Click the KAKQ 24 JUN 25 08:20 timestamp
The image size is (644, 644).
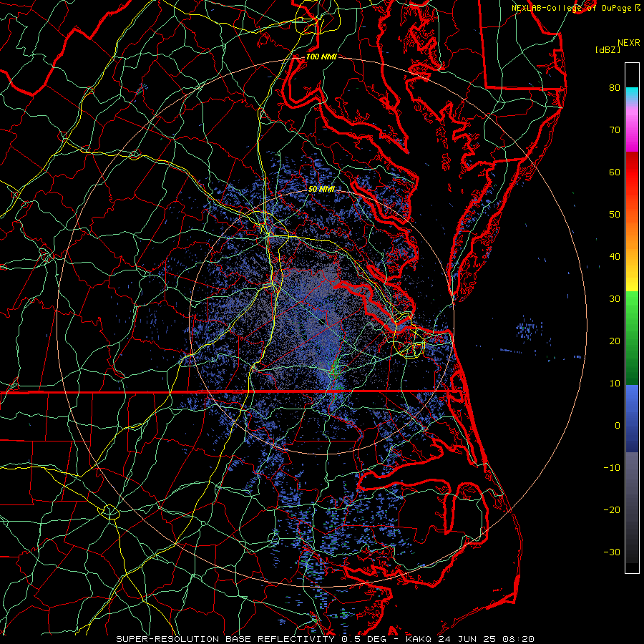tap(470, 639)
